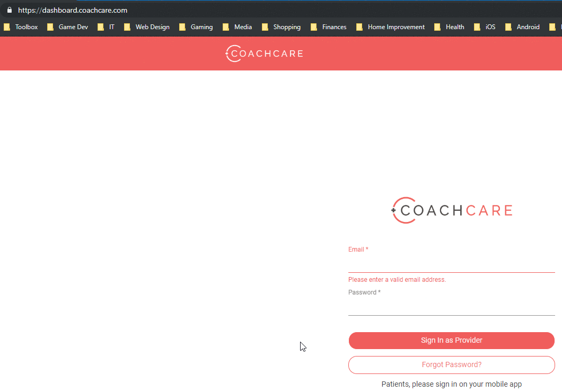This screenshot has height=392, width=562.
Task: Open the Web Design bookmarks folder
Action: [147, 27]
